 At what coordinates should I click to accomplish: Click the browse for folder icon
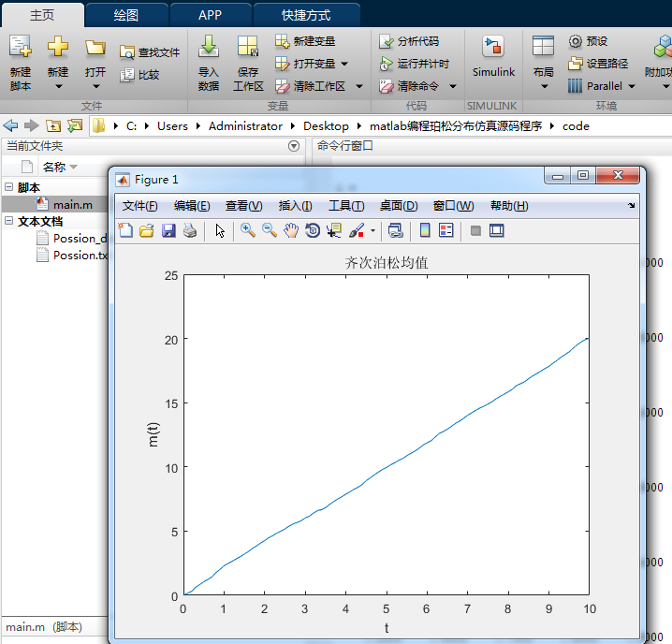[75, 125]
